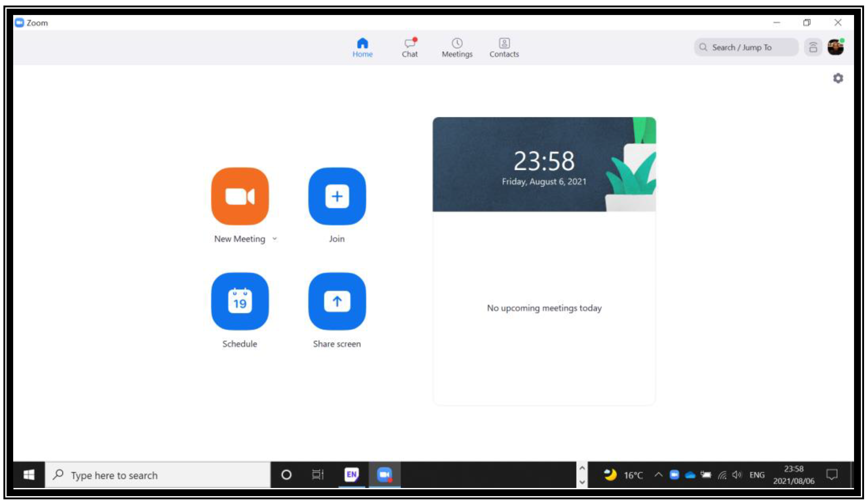Go to the Meetings tab
The height and width of the screenshot is (503, 868).
(x=457, y=48)
